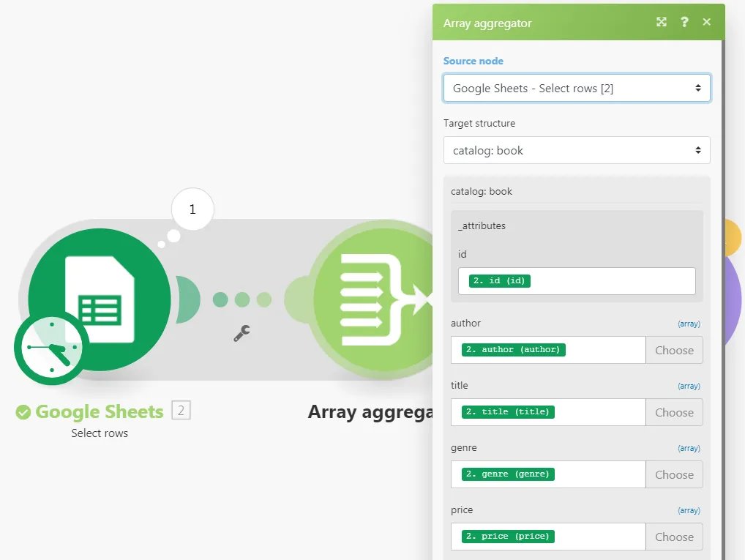Click the wrench filter icon between modules
Image resolution: width=745 pixels, height=560 pixels.
tap(242, 333)
